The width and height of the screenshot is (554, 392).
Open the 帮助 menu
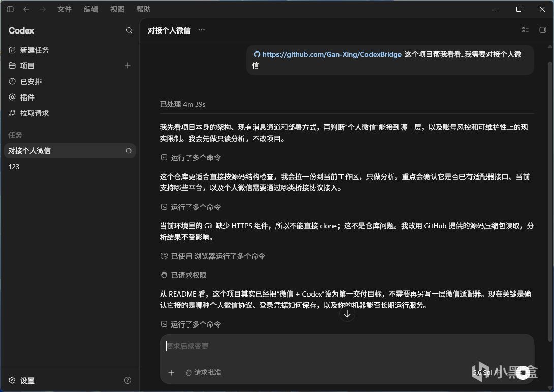[x=144, y=9]
